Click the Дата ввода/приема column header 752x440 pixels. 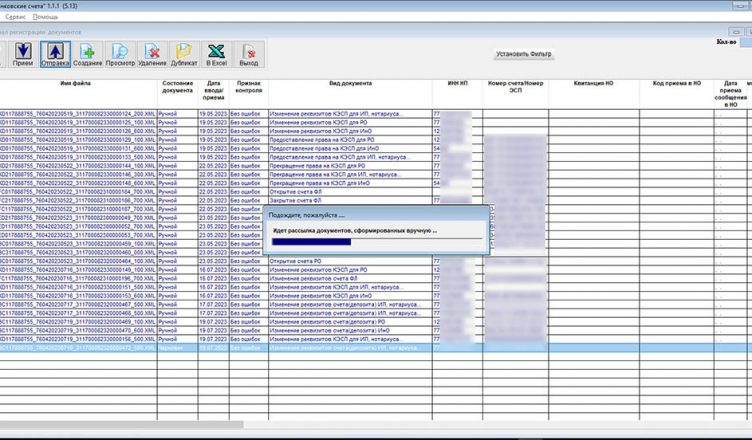[x=213, y=90]
